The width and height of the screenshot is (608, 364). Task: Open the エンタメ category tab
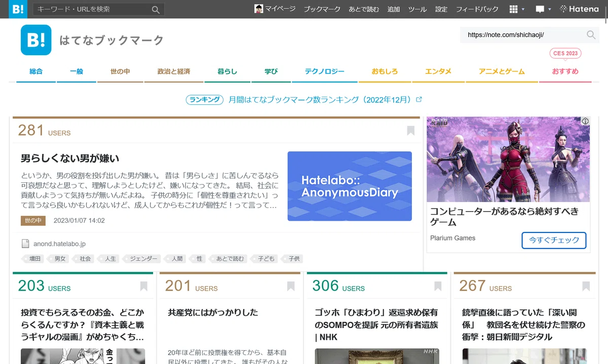coord(438,71)
